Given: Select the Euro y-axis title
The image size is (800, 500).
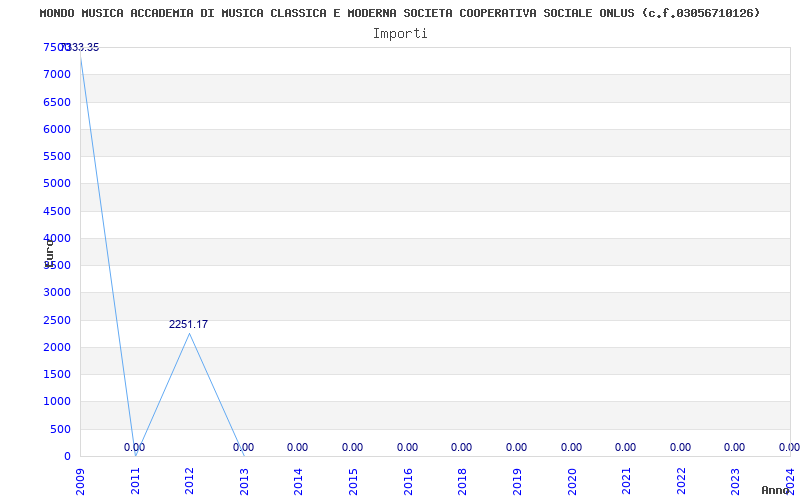Looking at the screenshot, I should coord(49,253).
